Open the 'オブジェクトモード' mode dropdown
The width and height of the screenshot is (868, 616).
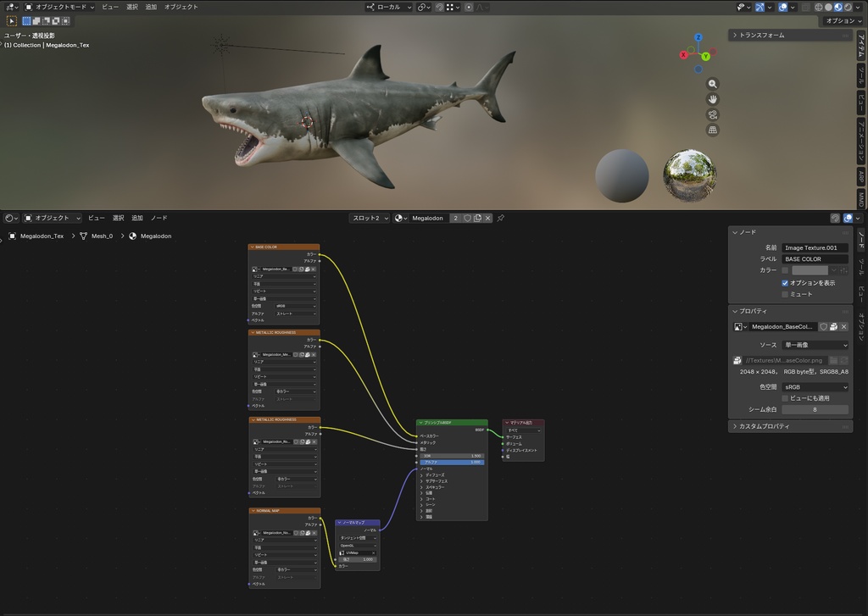60,7
